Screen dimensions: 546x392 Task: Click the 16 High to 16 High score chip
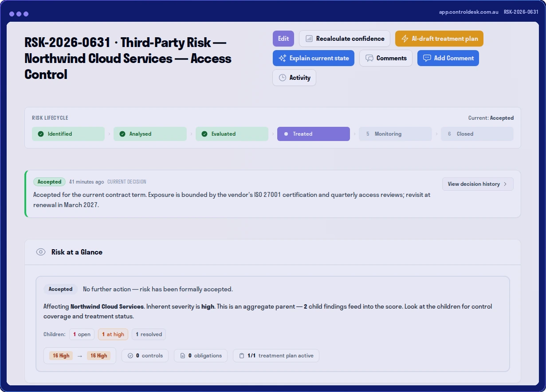tap(80, 356)
